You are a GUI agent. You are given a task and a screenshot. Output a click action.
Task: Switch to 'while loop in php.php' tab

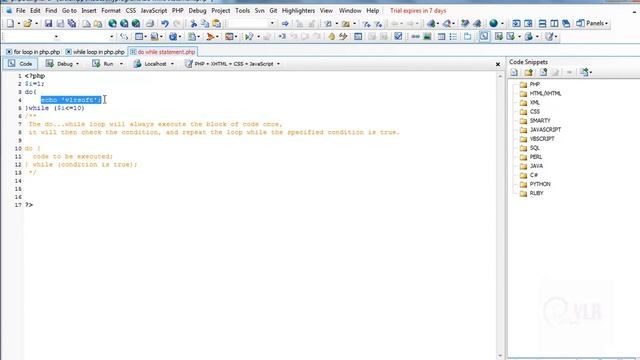click(99, 52)
